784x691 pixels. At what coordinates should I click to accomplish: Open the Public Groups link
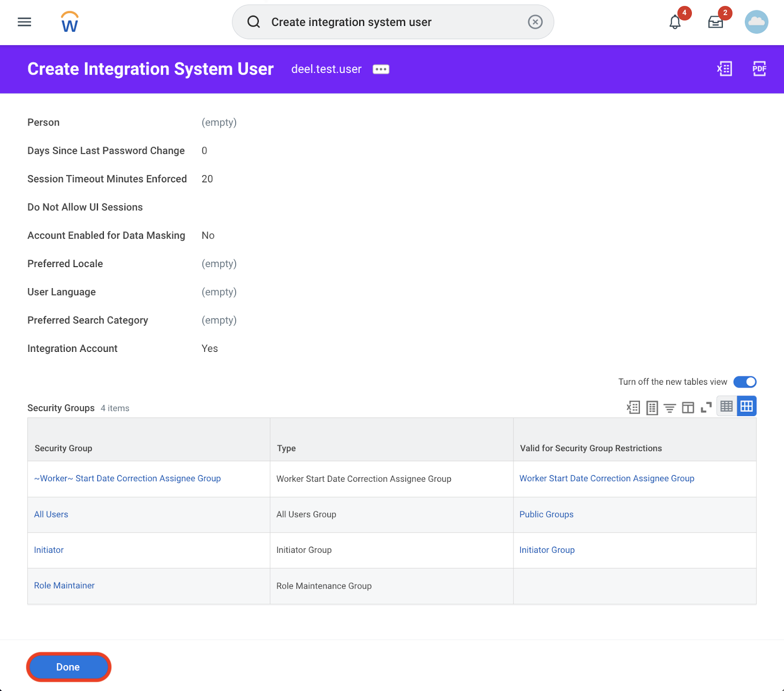[x=546, y=514]
